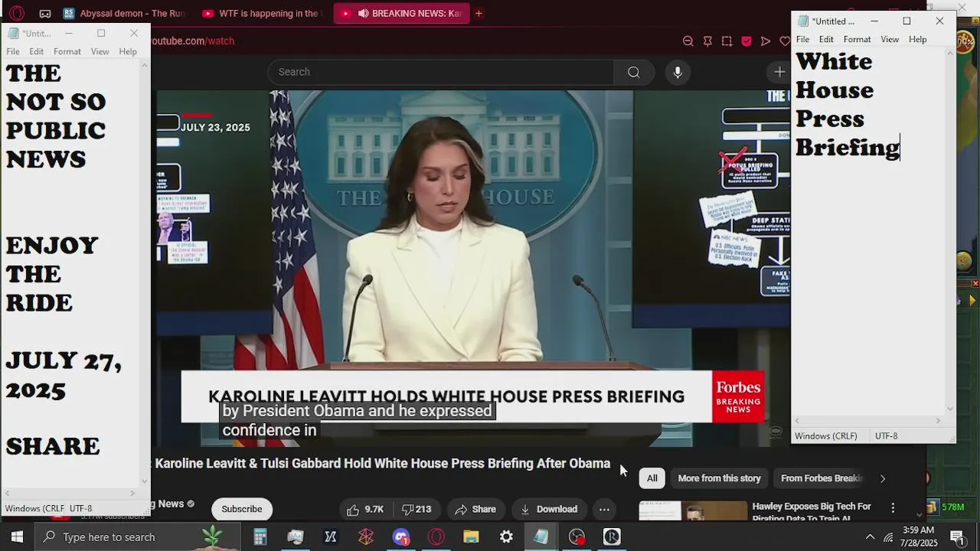980x551 pixels.
Task: Open the Discord taskbar icon with badge
Action: click(401, 536)
